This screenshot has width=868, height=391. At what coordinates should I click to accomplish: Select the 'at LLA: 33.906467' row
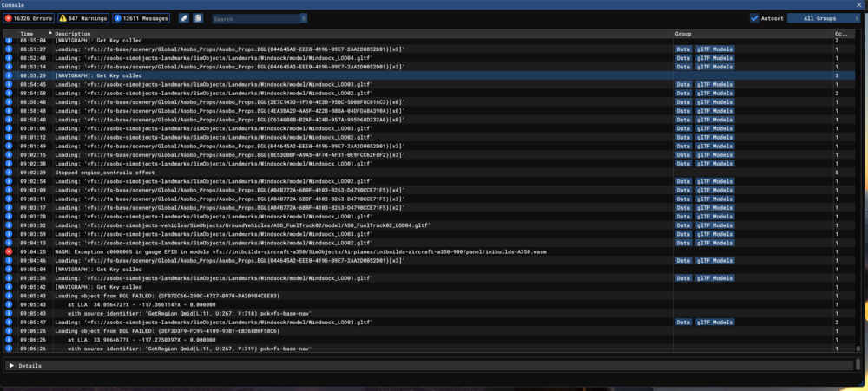tap(429, 340)
